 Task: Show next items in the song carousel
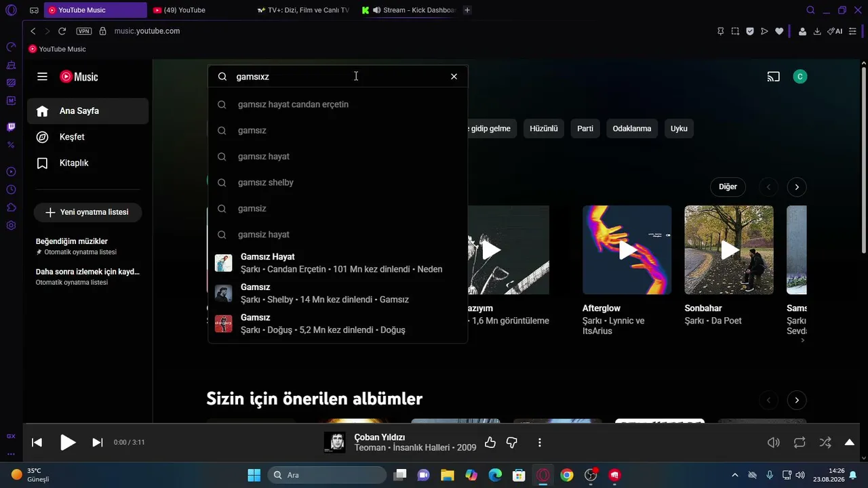click(x=797, y=187)
